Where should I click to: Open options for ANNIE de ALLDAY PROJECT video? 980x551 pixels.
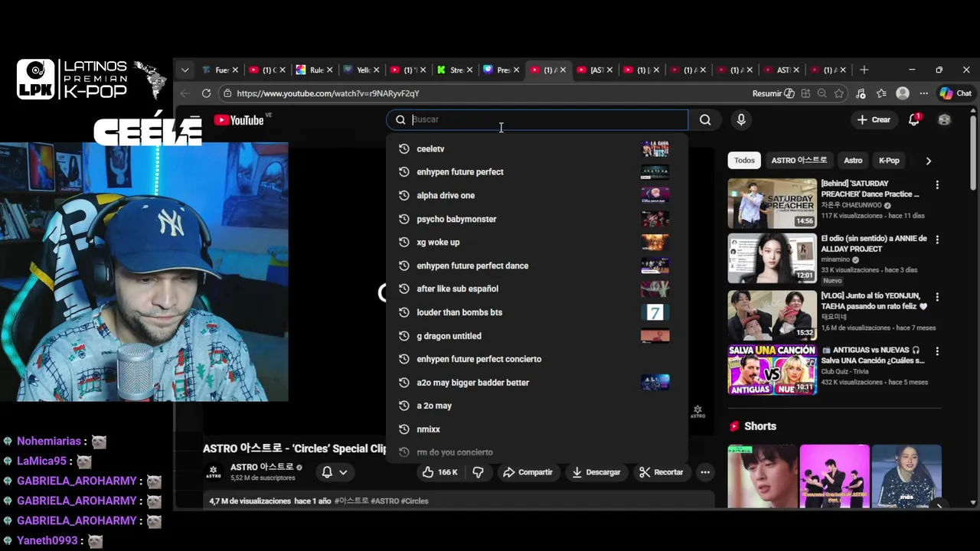[937, 240]
